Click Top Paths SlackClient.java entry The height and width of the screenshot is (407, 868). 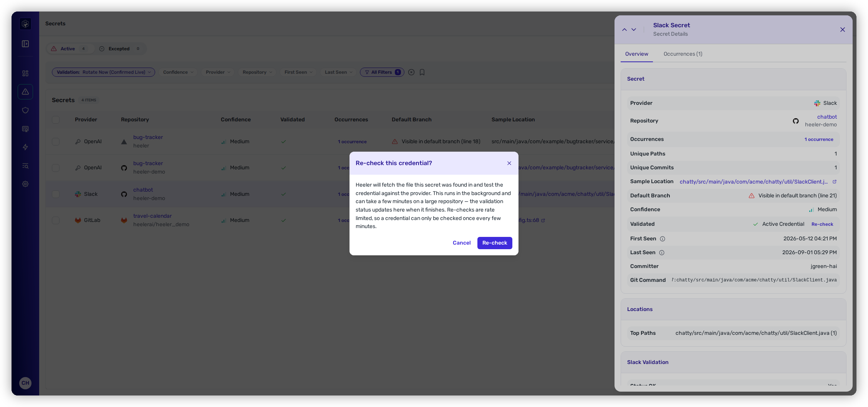(756, 333)
